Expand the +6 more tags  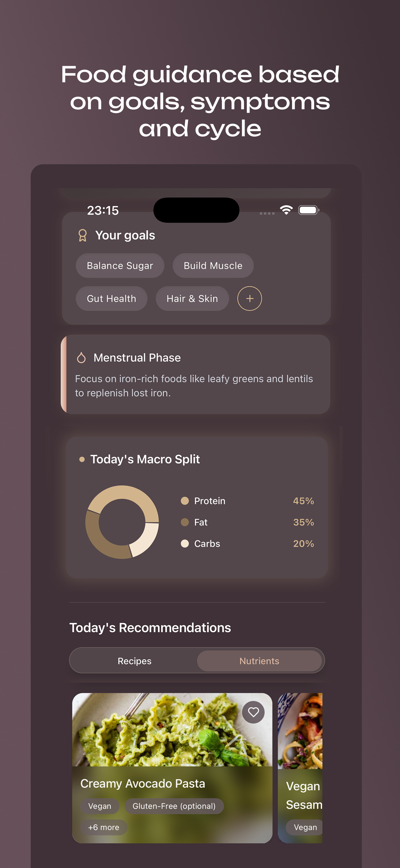[x=104, y=827]
